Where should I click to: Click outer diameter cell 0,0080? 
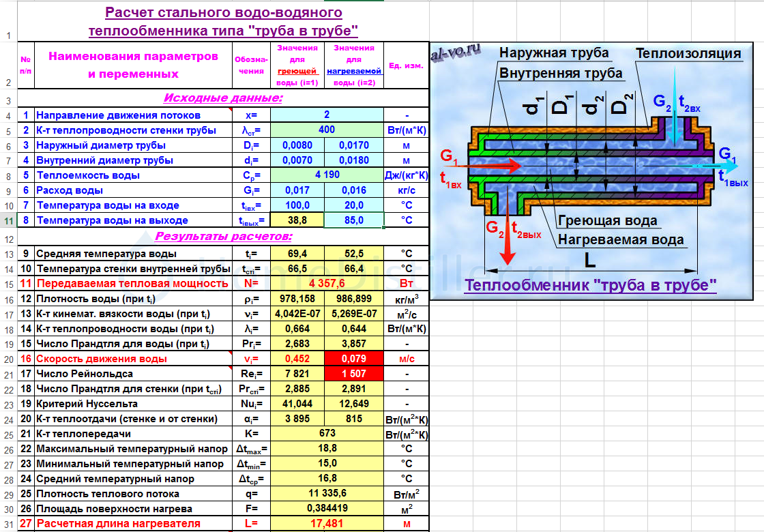[x=297, y=145]
